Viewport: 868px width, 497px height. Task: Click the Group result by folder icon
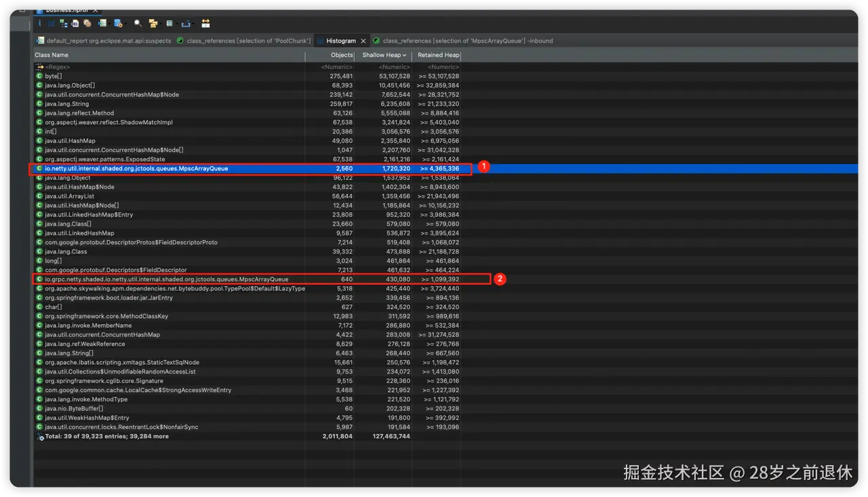(153, 23)
